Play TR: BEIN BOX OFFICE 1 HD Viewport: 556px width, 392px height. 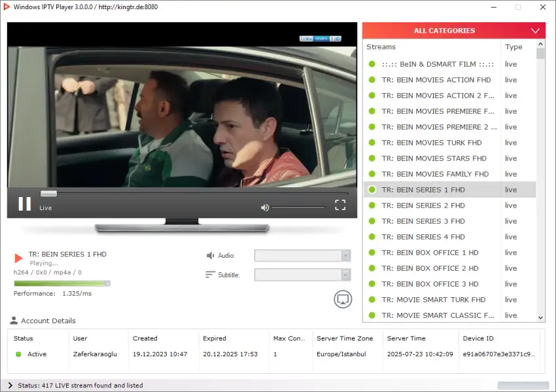click(449, 253)
